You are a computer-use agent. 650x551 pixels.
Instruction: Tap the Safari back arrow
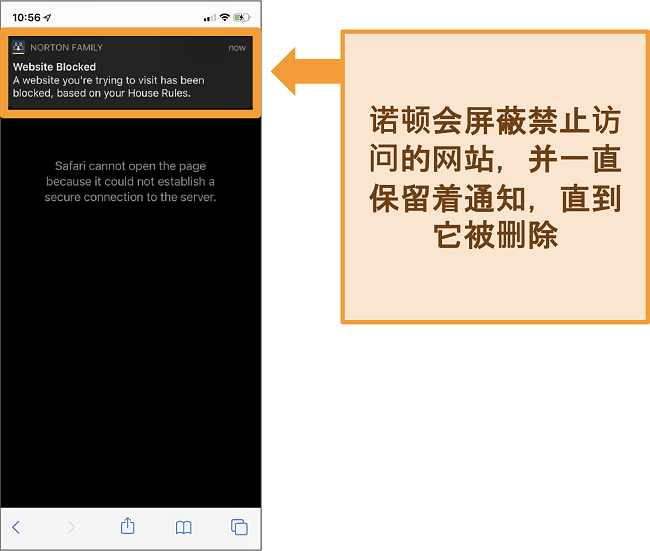(x=16, y=527)
